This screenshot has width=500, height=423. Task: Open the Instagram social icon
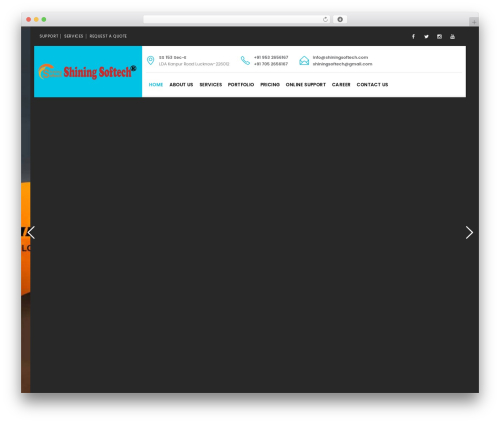pos(439,36)
